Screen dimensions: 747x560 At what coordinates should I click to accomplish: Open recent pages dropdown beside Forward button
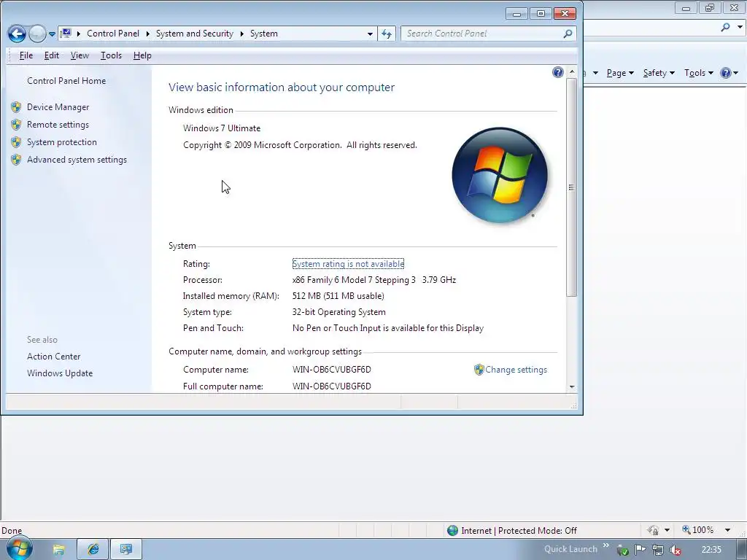pos(52,34)
